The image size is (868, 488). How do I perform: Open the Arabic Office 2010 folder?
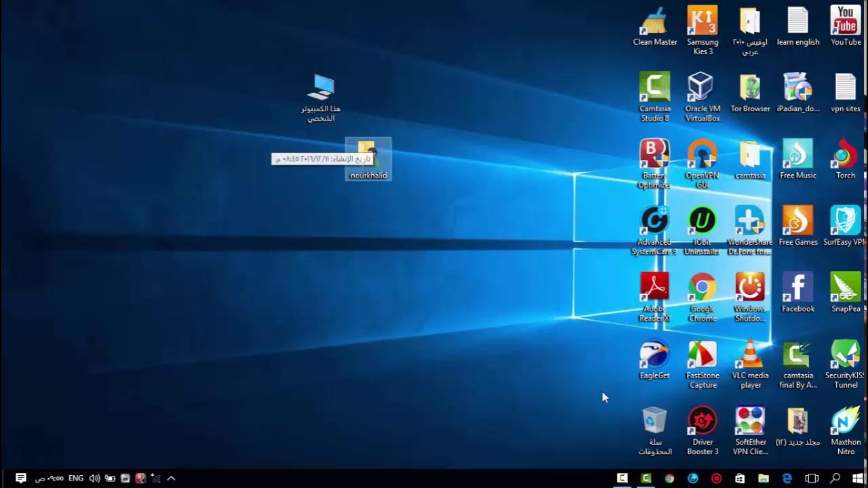click(750, 30)
